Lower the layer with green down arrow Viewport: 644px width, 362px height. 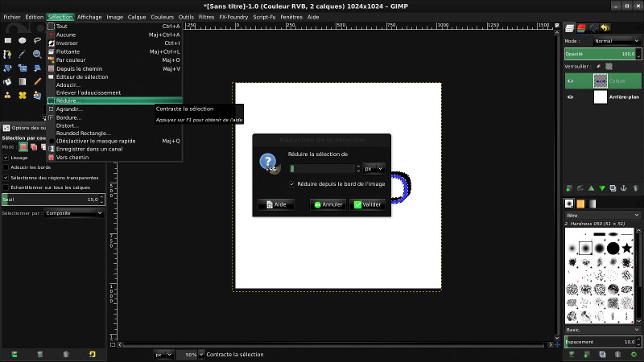[602, 188]
